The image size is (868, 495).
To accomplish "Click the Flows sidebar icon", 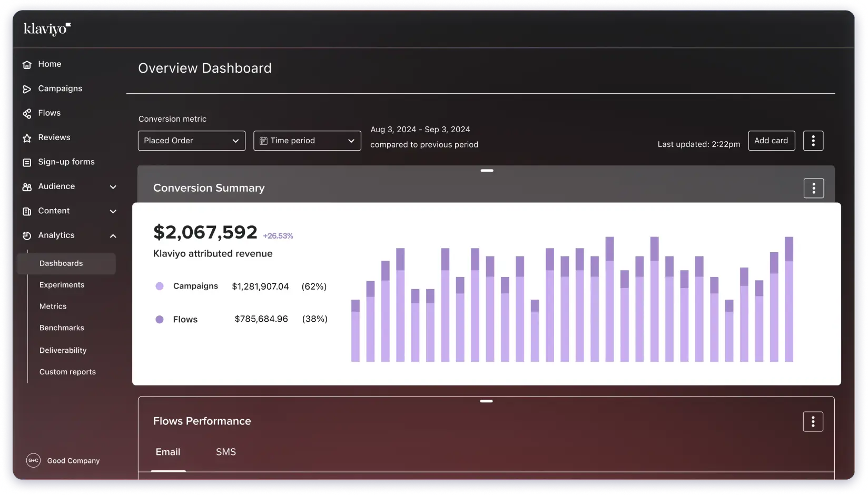I will [27, 113].
